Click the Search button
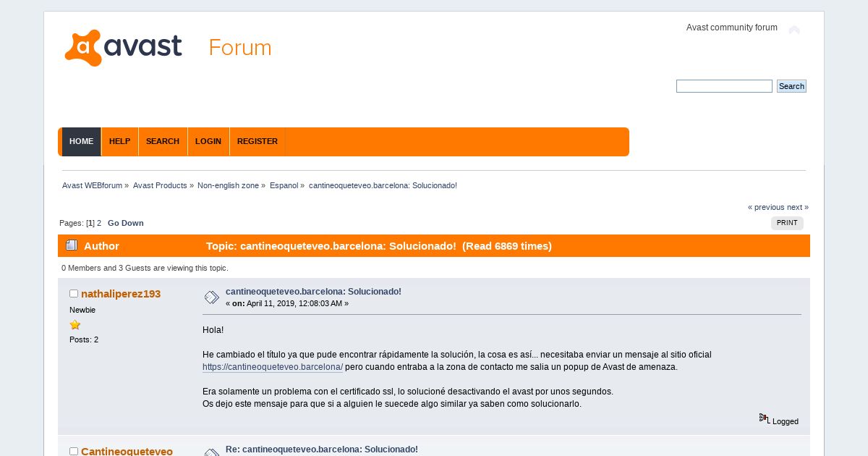The image size is (868, 456). coord(791,86)
